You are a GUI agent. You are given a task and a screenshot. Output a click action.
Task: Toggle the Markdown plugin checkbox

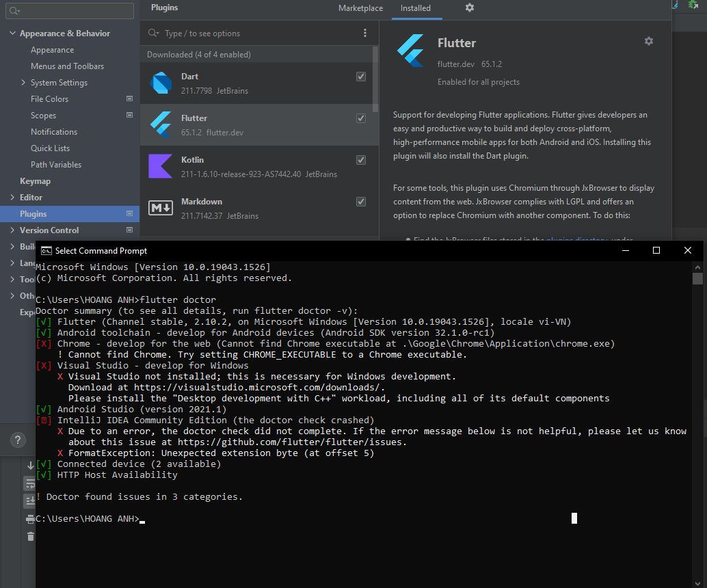coord(360,202)
